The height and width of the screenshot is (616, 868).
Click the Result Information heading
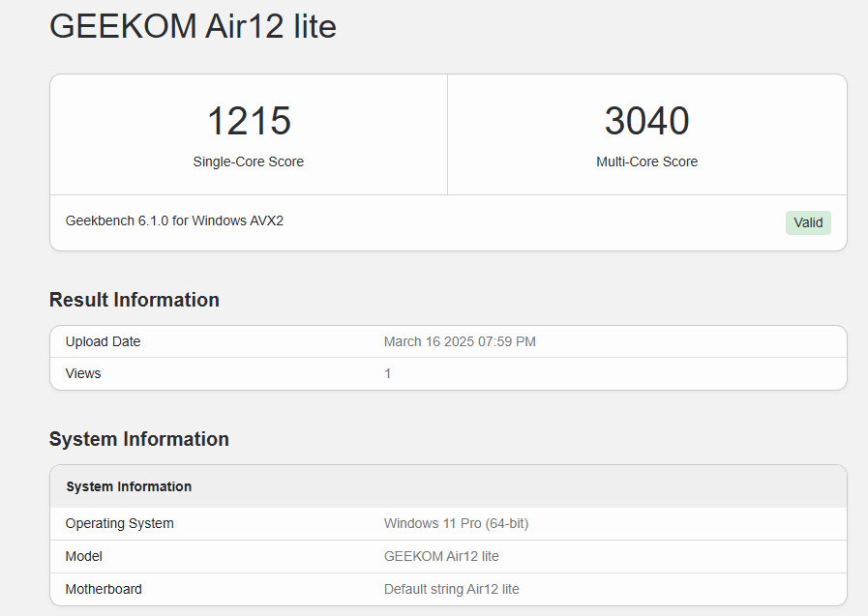[135, 300]
